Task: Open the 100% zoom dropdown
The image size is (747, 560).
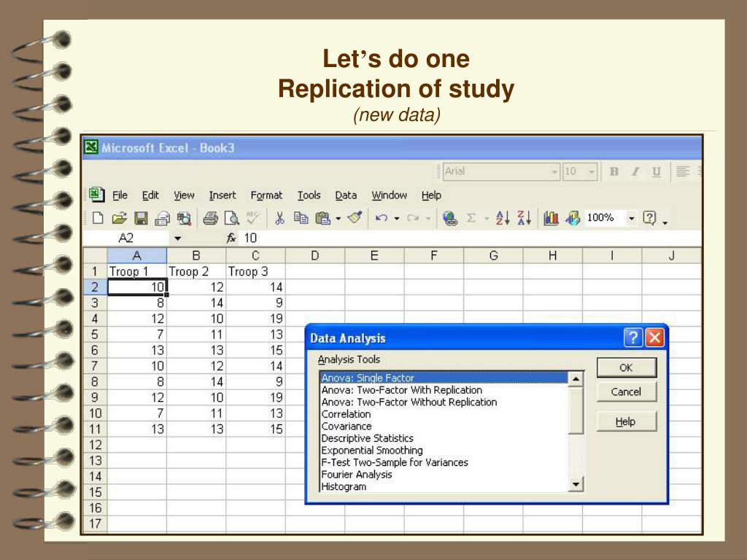Action: tap(631, 218)
